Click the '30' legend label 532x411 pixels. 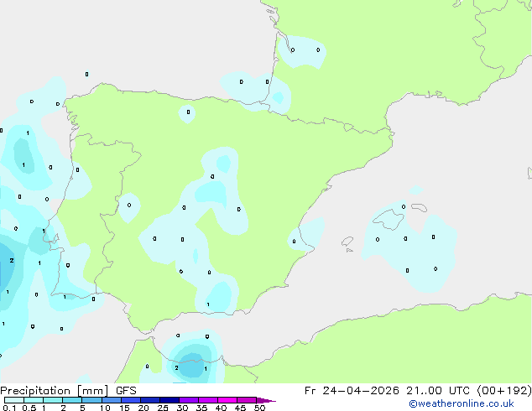point(182,408)
